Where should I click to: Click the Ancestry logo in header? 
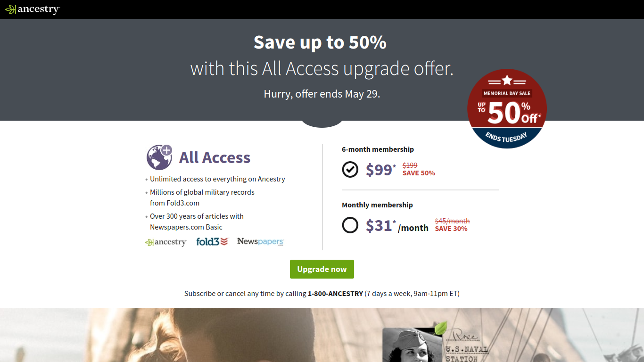33,9
